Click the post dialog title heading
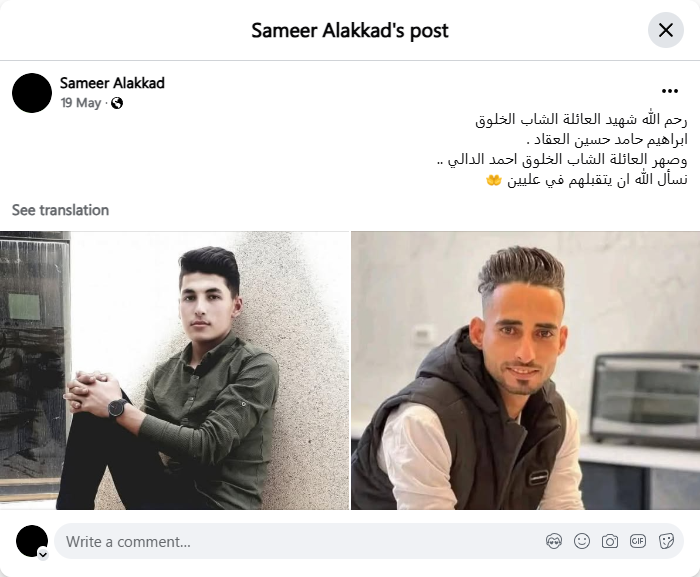Screen dimensions: 700x577 click(350, 30)
